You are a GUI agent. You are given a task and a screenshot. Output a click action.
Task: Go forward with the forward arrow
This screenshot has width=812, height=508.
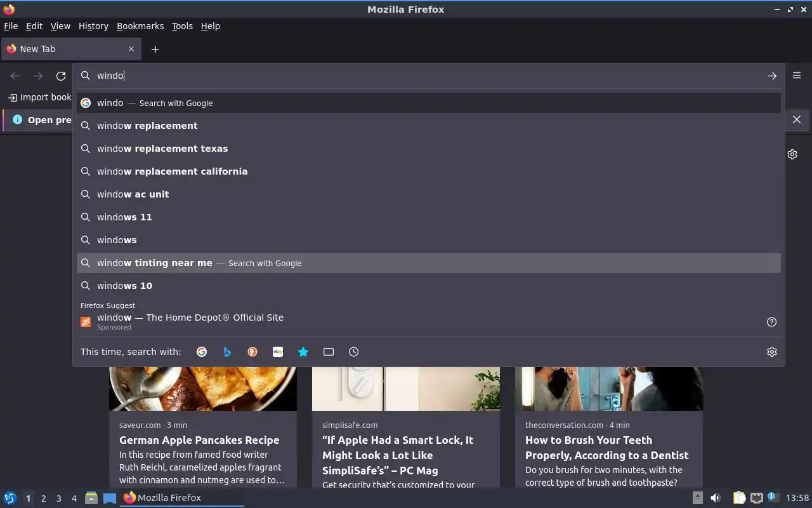[x=38, y=76]
